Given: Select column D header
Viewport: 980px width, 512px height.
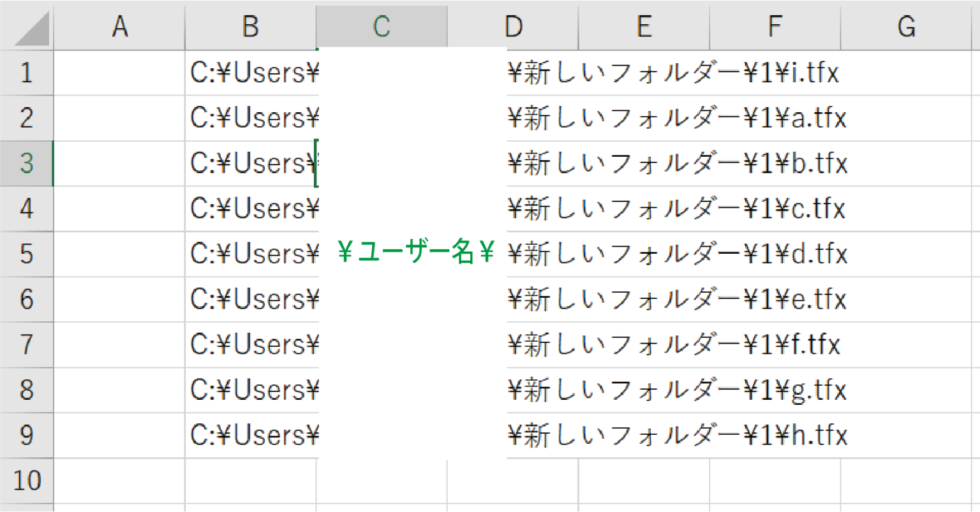Looking at the screenshot, I should 512,26.
